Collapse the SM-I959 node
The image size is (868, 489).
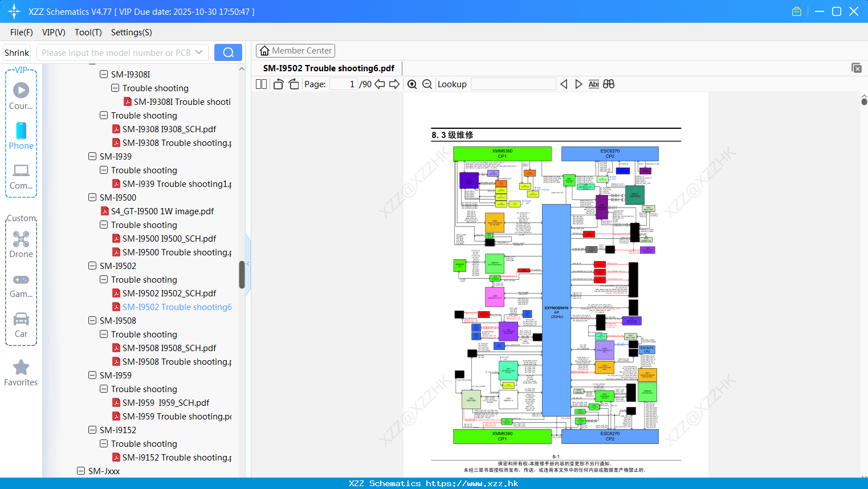[92, 375]
